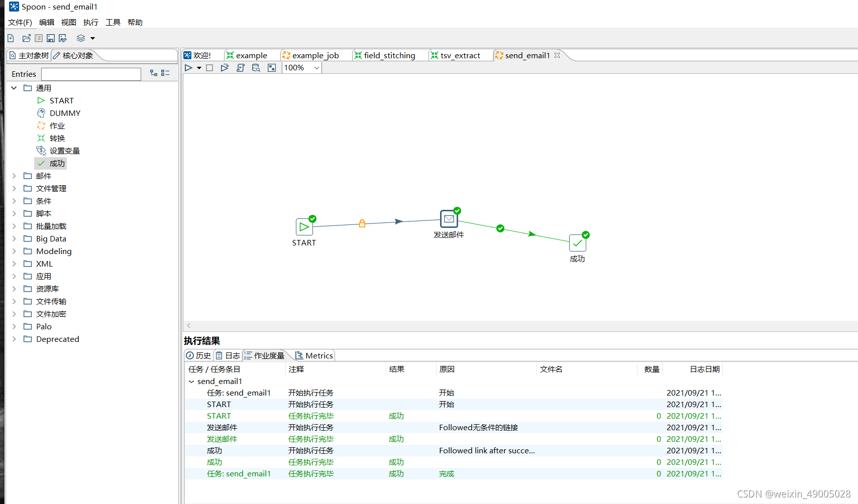
Task: Click the perspectives layers icon
Action: tap(81, 38)
